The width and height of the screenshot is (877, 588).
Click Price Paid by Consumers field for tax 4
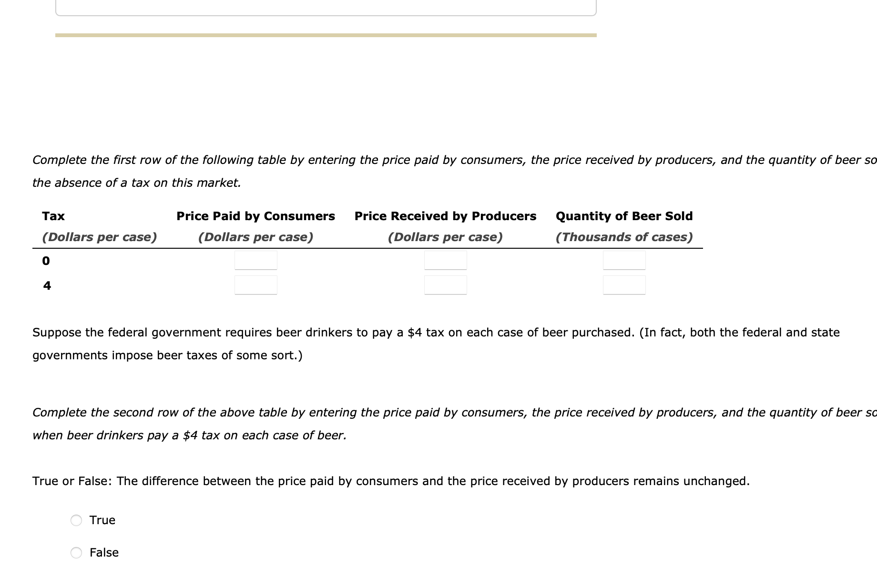tap(255, 285)
